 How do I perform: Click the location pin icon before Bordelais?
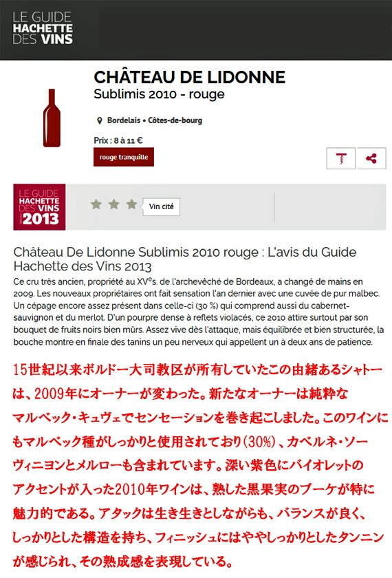click(99, 120)
